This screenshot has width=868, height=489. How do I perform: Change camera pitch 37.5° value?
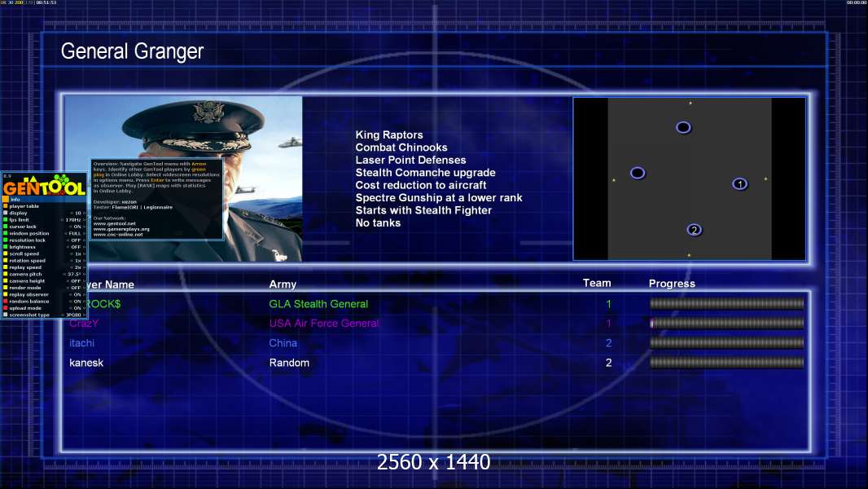click(74, 274)
